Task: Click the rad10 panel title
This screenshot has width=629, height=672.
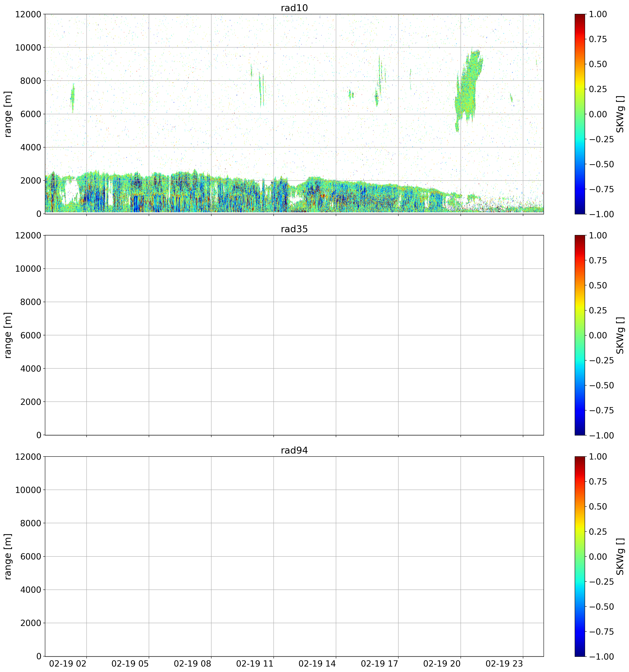Action: point(294,8)
